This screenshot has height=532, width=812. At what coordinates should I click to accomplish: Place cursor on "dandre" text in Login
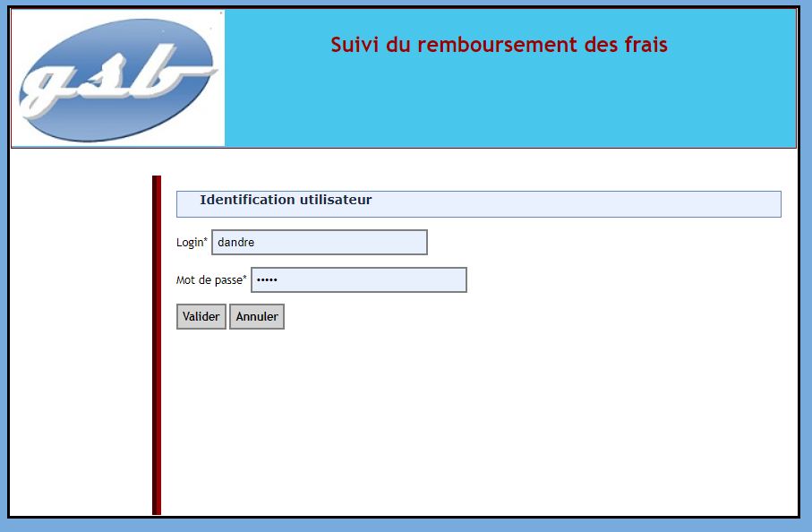pos(236,243)
